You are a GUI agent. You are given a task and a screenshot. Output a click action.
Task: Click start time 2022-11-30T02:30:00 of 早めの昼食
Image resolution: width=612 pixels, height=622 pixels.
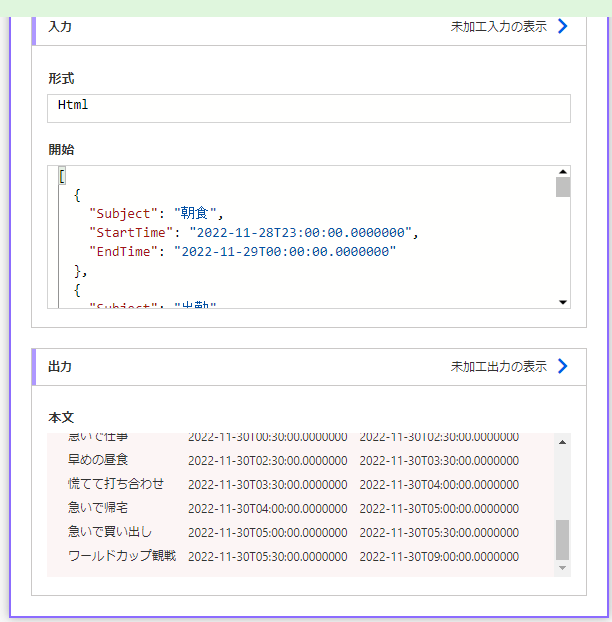(x=268, y=461)
